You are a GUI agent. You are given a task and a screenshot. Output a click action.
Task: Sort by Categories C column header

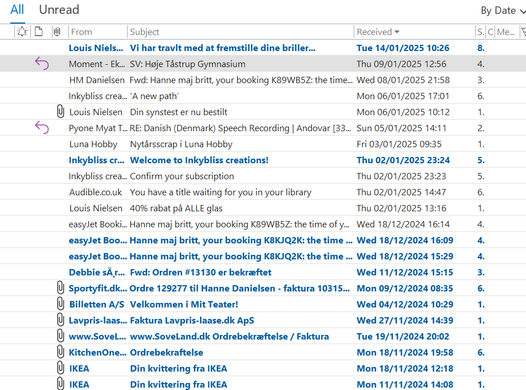tap(490, 32)
